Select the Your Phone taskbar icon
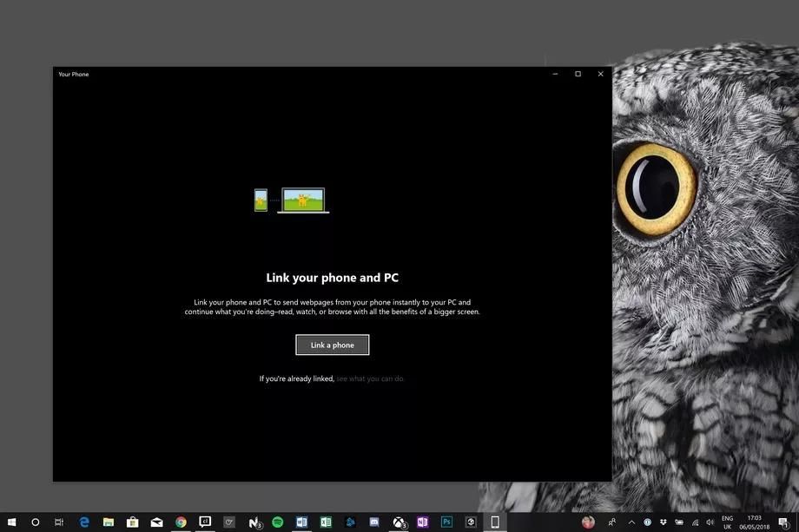The height and width of the screenshot is (532, 799). coord(495,522)
